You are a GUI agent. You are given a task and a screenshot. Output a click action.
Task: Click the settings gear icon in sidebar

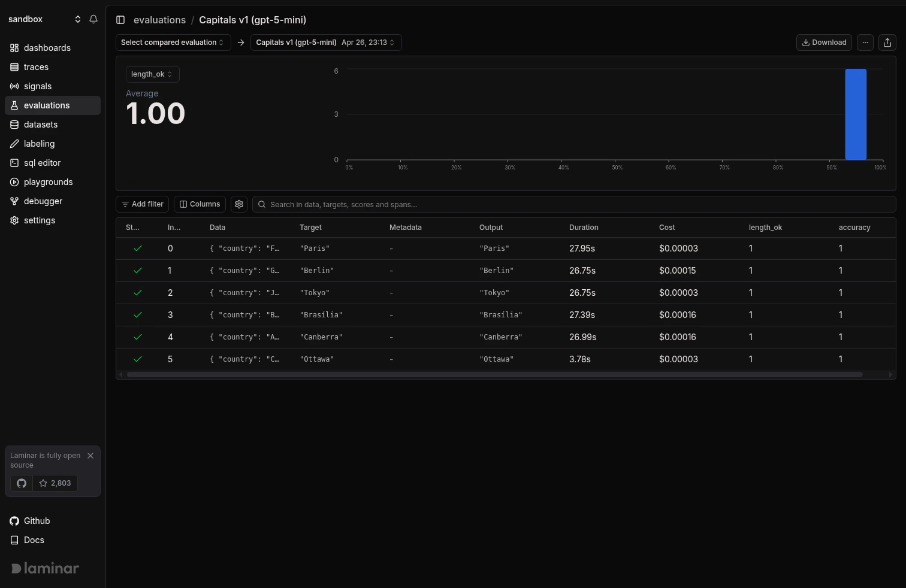pos(14,220)
